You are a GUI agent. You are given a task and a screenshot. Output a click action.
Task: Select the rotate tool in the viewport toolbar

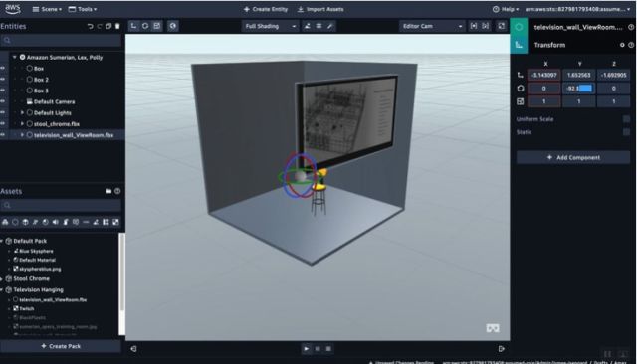[145, 26]
